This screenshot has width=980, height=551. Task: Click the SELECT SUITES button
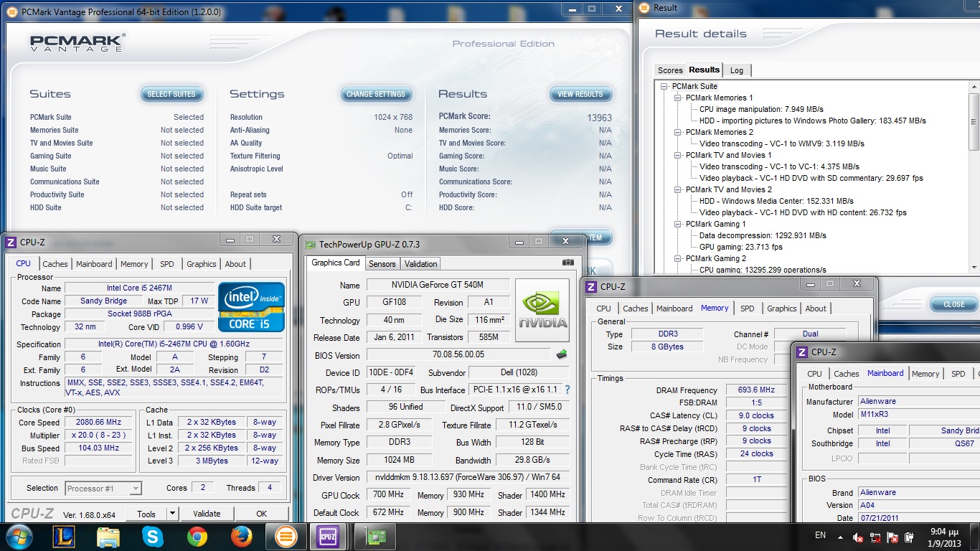[171, 94]
